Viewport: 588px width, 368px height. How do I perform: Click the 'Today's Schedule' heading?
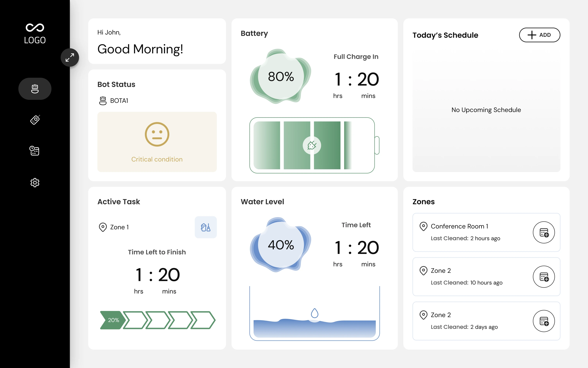point(445,35)
